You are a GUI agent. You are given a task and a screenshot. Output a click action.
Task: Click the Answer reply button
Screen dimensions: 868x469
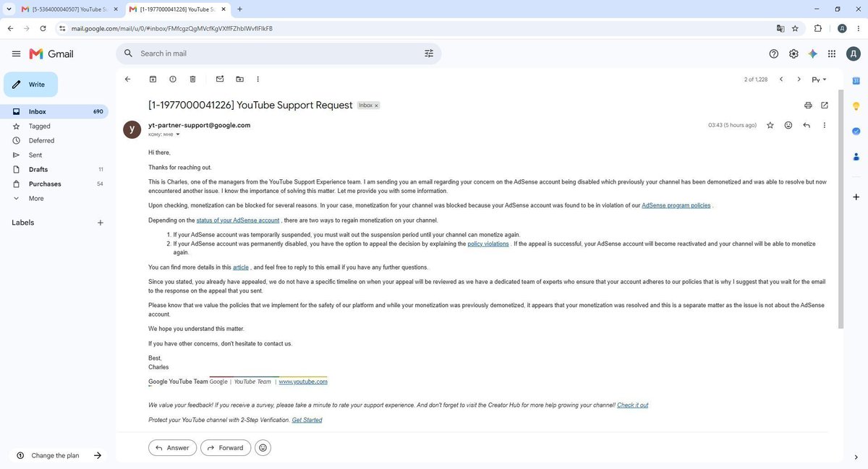click(x=172, y=448)
